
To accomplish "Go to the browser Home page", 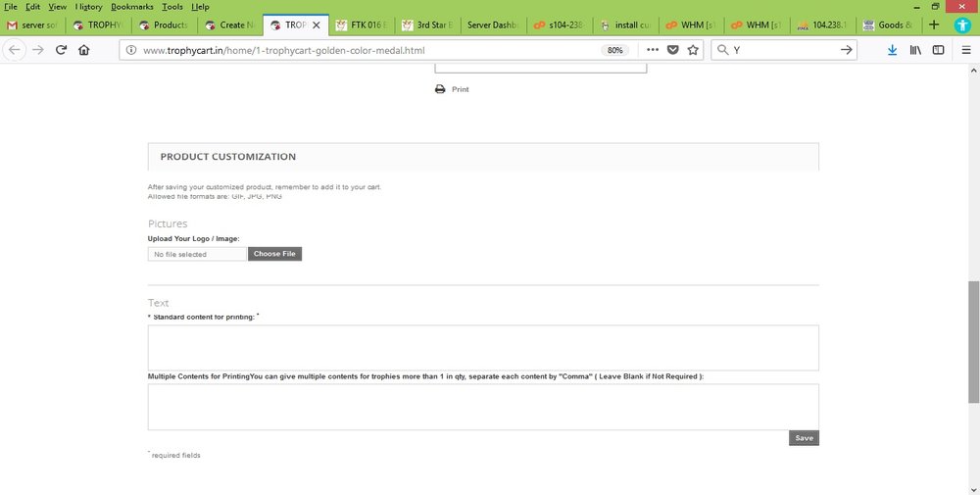I will 83,50.
